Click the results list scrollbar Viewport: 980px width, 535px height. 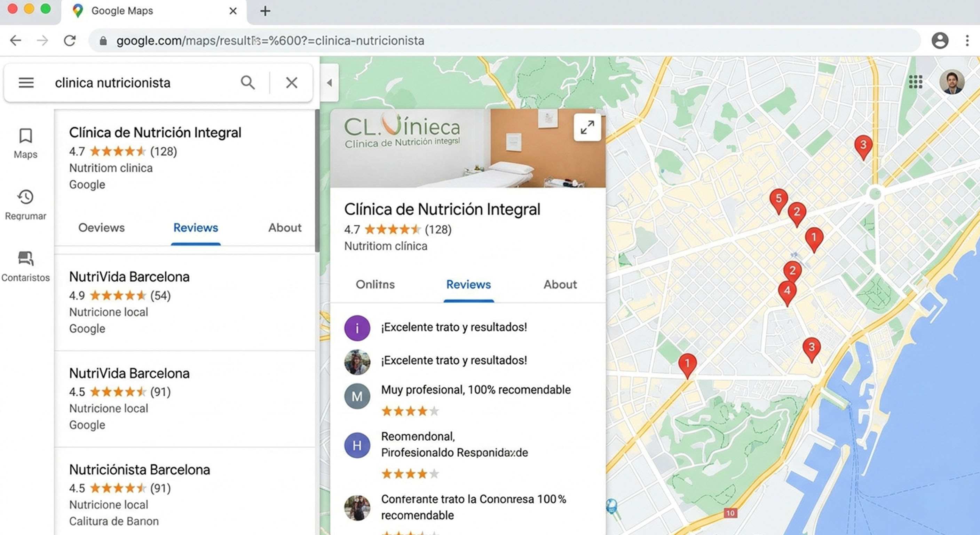pyautogui.click(x=317, y=181)
